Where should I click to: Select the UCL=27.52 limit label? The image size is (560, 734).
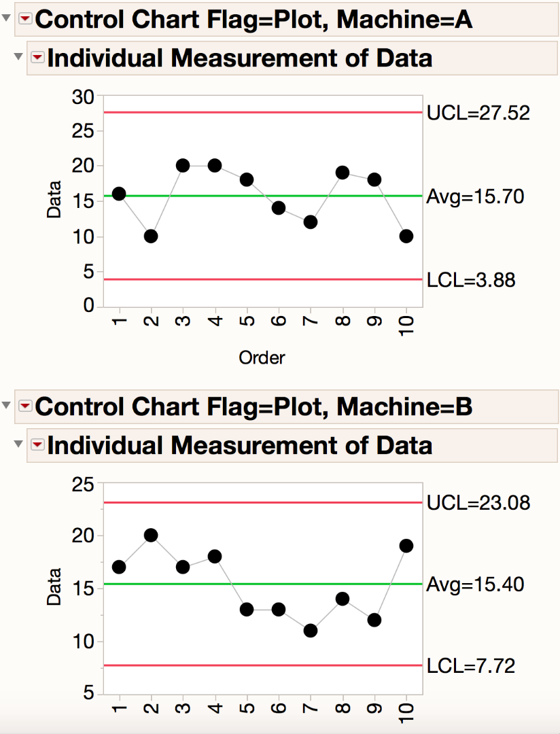(478, 113)
